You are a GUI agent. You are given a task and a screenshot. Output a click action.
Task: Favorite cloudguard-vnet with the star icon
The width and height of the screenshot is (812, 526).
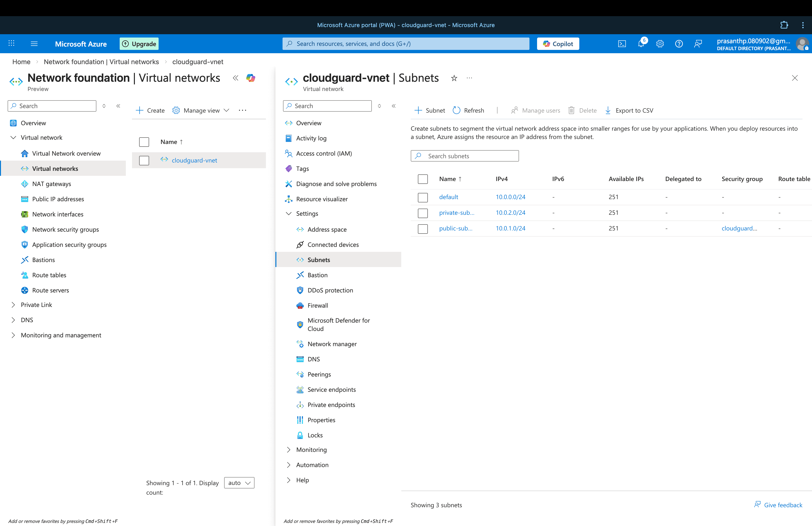point(454,78)
